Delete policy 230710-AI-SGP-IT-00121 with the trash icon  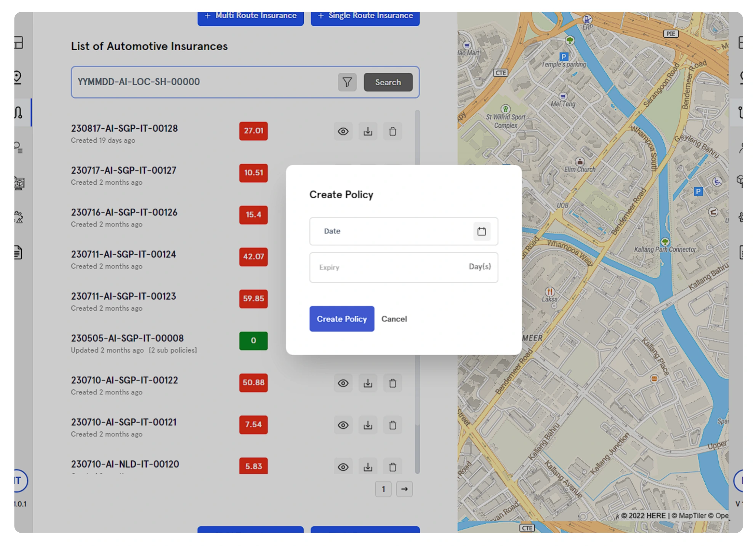click(392, 425)
